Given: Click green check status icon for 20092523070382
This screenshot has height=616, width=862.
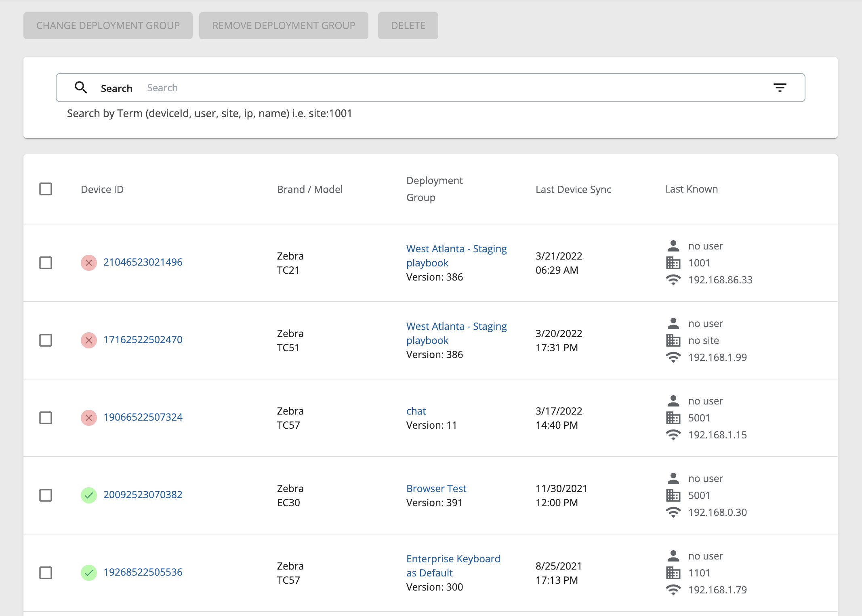Looking at the screenshot, I should [x=89, y=495].
